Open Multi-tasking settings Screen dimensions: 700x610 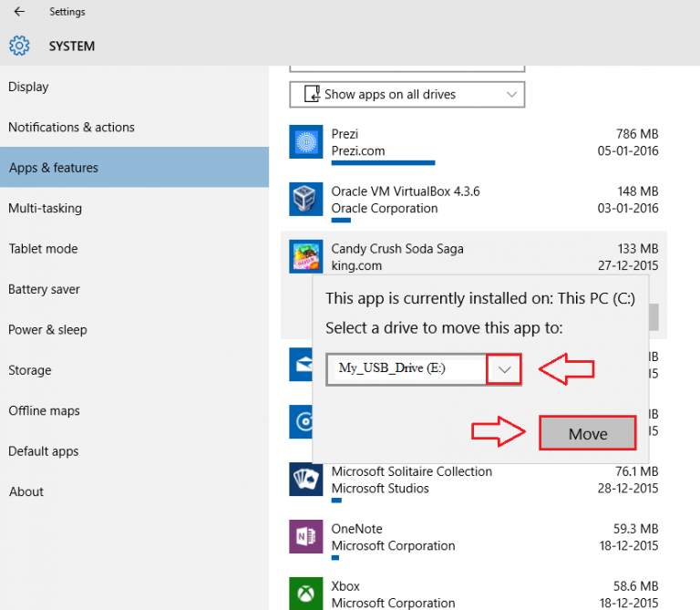point(45,208)
